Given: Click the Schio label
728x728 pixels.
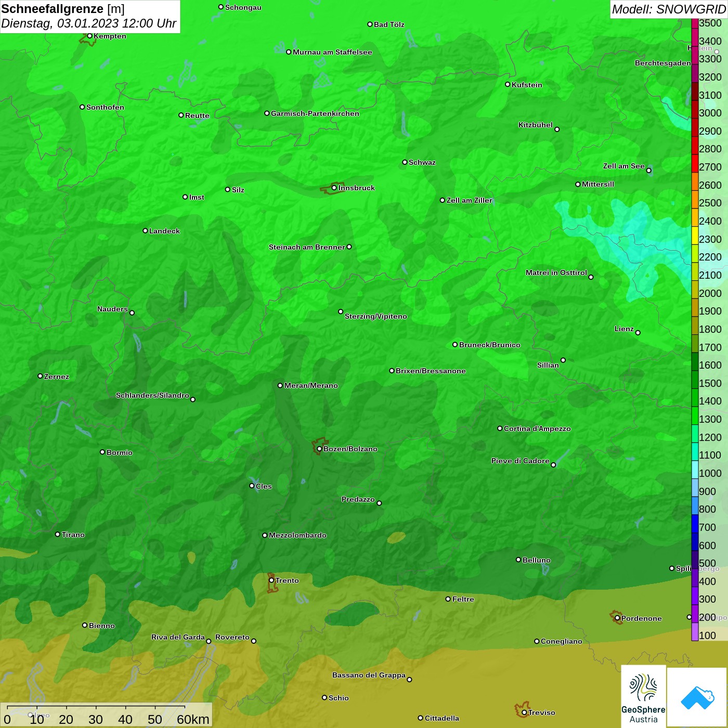Looking at the screenshot, I should 339,698.
